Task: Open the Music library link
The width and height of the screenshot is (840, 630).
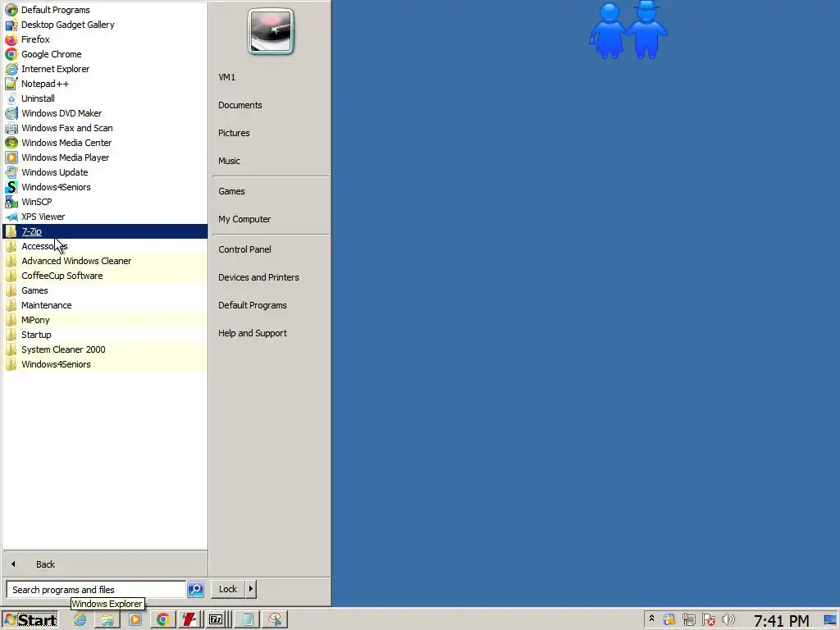Action: pos(271,161)
